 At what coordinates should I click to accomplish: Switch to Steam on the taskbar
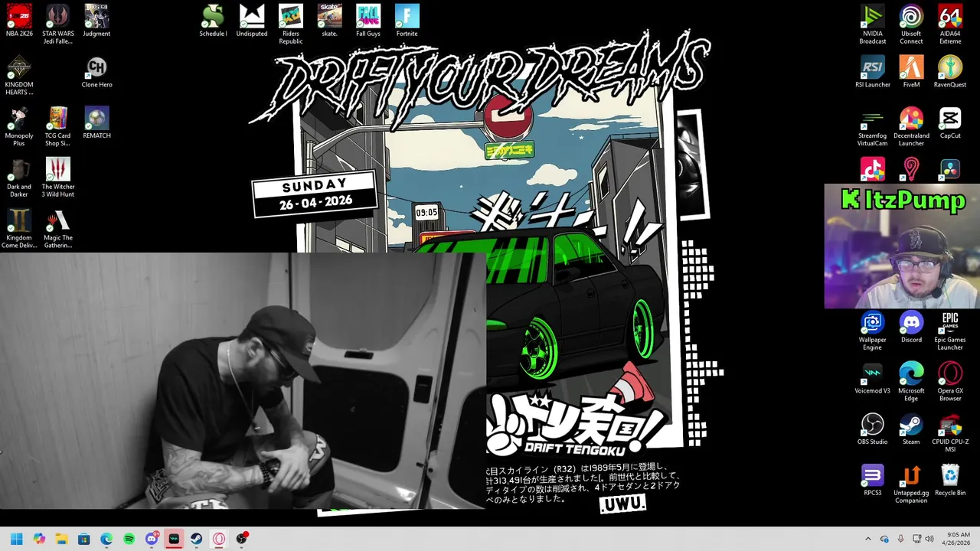196,539
